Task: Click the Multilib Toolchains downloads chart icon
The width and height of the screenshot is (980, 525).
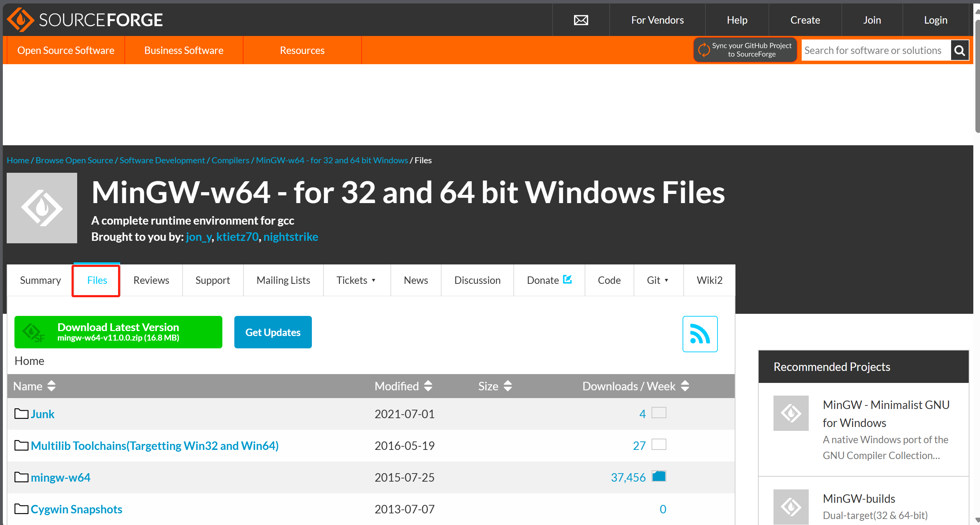Action: click(x=659, y=444)
